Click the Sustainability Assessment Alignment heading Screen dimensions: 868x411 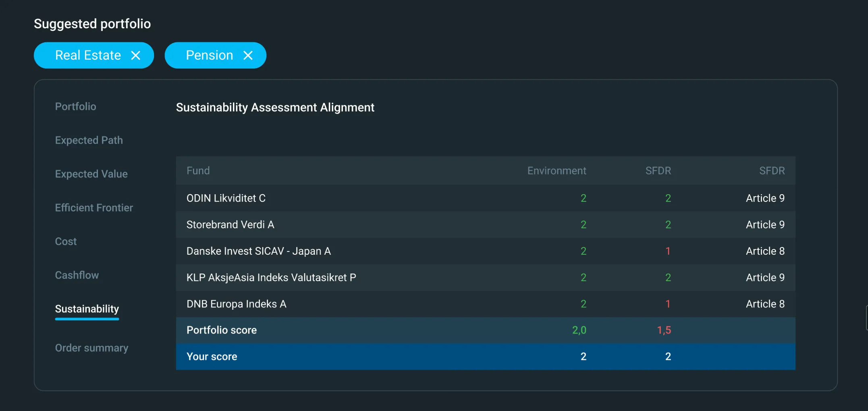pyautogui.click(x=275, y=108)
